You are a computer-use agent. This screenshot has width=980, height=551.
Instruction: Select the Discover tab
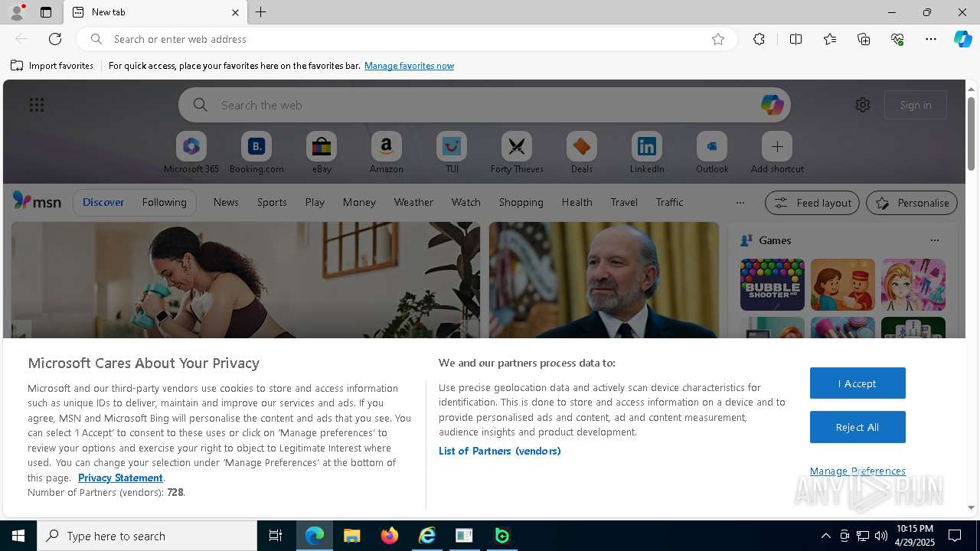pyautogui.click(x=103, y=202)
